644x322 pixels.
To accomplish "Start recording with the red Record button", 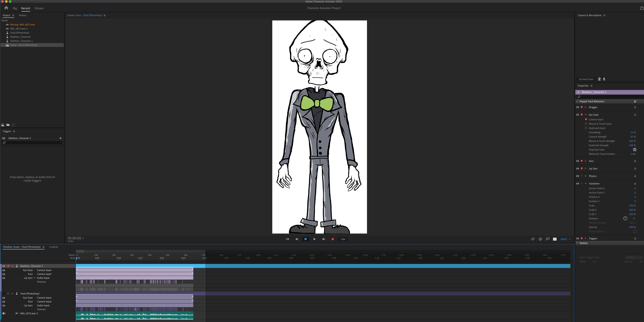I will coord(333,239).
